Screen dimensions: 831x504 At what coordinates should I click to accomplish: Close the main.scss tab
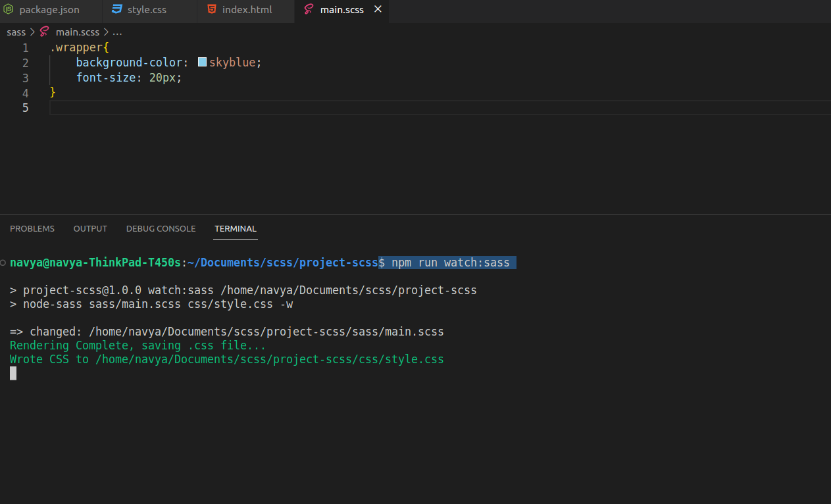pos(377,10)
